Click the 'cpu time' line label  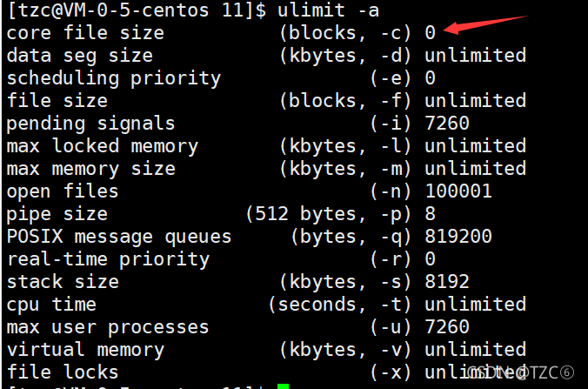click(51, 305)
